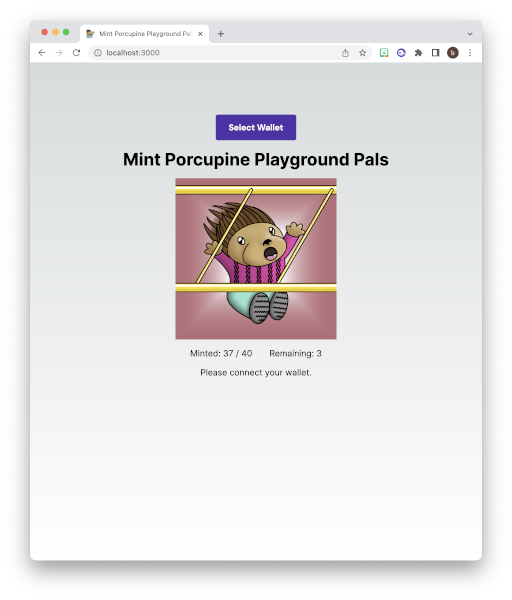The height and width of the screenshot is (600, 512).
Task: Open the Extensions puzzle piece menu
Action: coord(418,53)
